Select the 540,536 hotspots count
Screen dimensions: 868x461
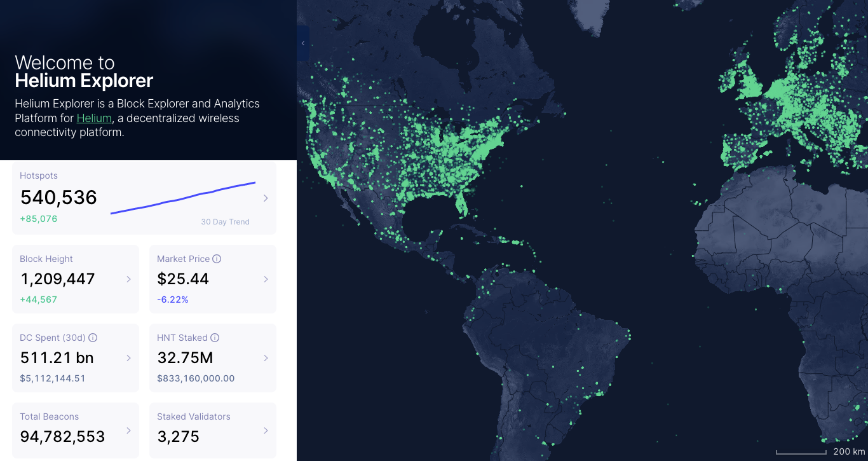[58, 198]
